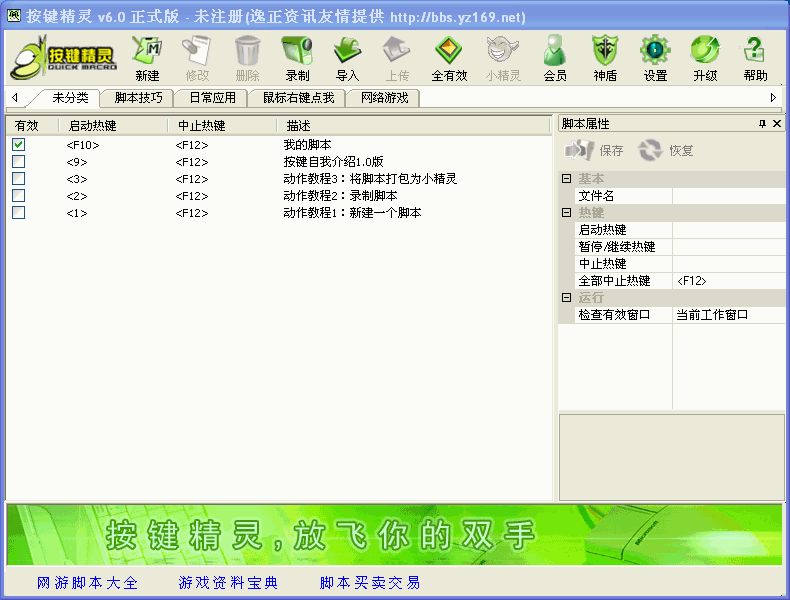Uncheck the 我的脚本 enabled checkbox
790x600 pixels.
coord(18,145)
